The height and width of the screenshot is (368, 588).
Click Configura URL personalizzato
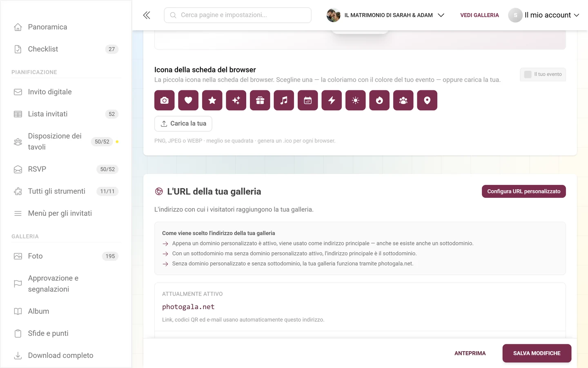(524, 191)
